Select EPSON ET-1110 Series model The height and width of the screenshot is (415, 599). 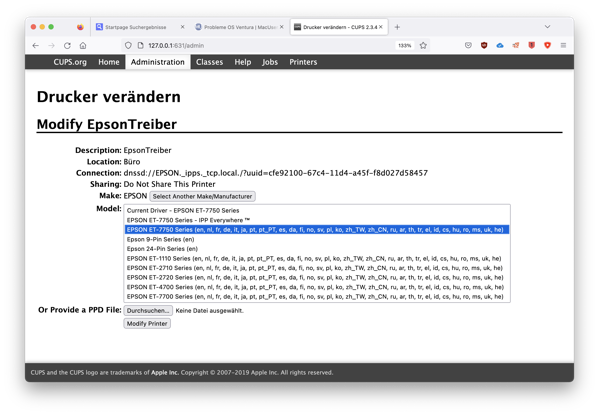(x=317, y=258)
